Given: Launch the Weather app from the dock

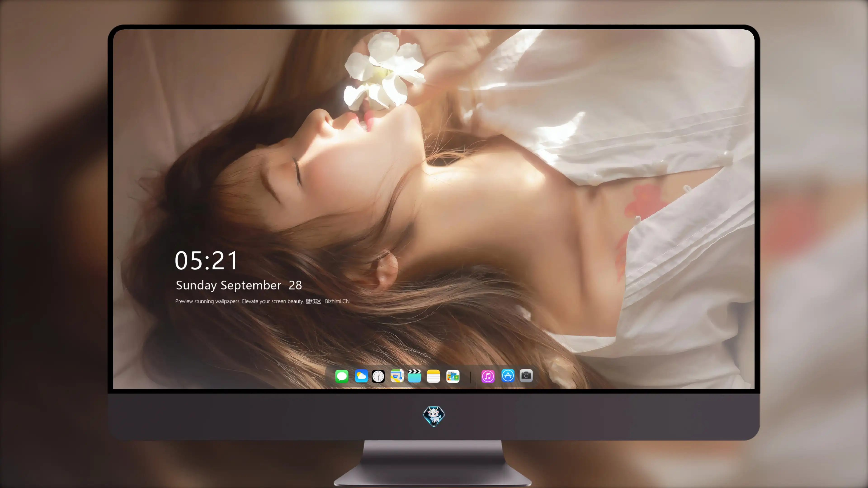Looking at the screenshot, I should tap(361, 376).
